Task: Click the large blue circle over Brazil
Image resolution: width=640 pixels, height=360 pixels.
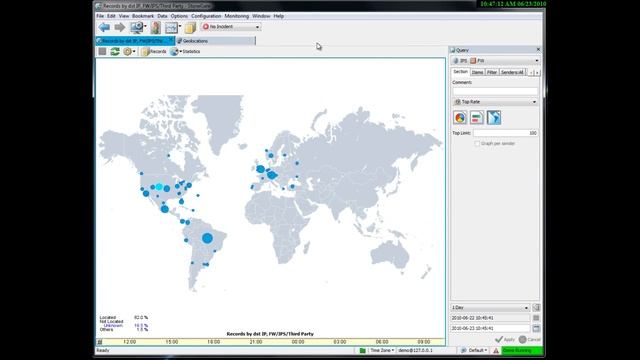Action: pos(207,238)
